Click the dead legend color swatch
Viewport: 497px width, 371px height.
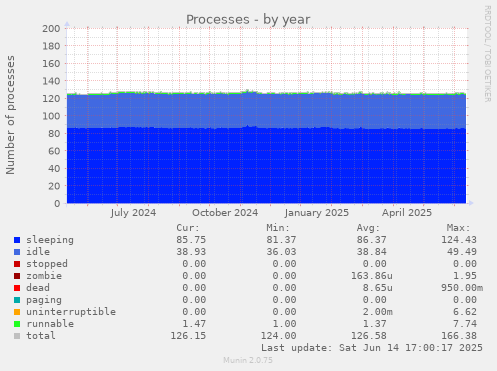click(17, 288)
